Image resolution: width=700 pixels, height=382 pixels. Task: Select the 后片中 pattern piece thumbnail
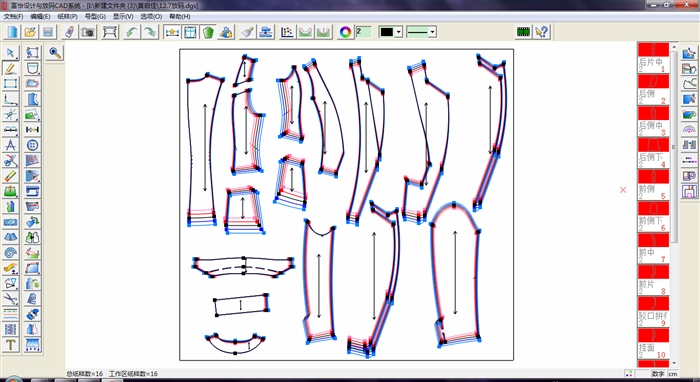click(653, 58)
